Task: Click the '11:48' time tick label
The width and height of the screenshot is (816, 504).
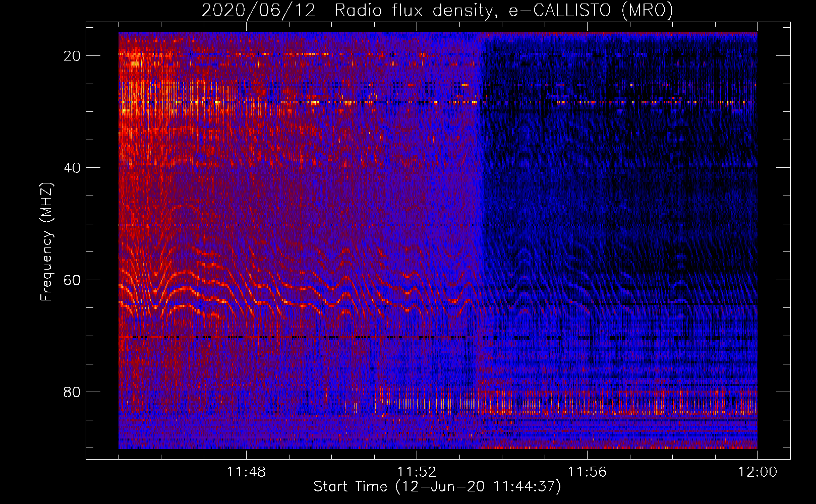Action: (246, 472)
